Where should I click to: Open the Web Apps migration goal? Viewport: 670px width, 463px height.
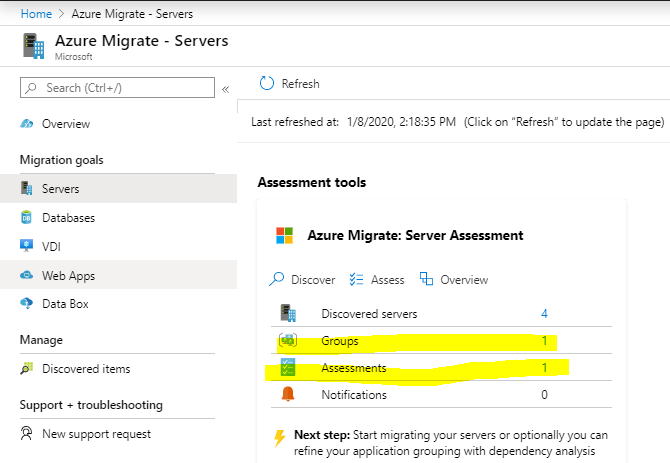[118, 275]
